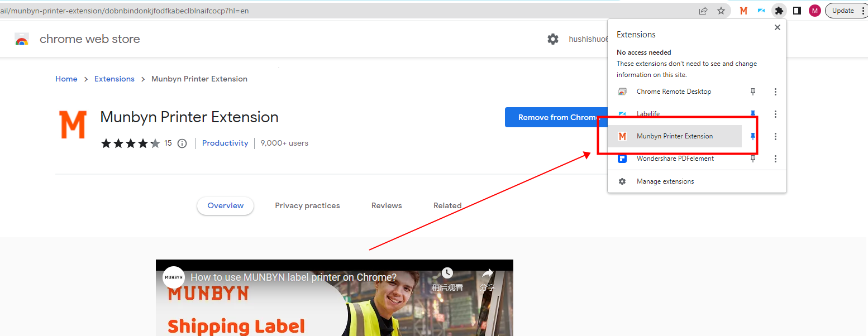
Task: Click the star rating of the extension
Action: point(130,143)
